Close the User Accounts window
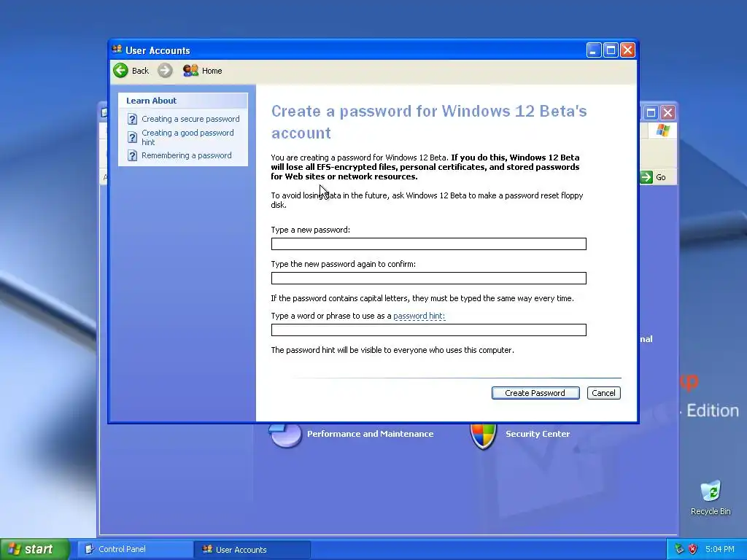 tap(628, 50)
